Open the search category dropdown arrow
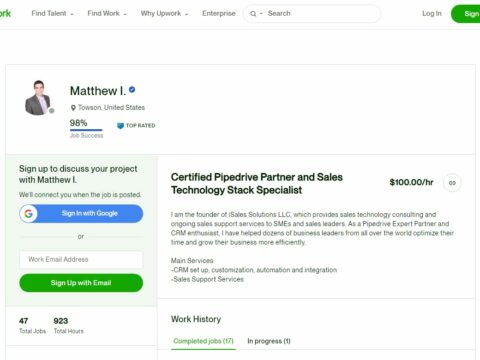Viewport: 480px width, 360px height. (x=261, y=14)
